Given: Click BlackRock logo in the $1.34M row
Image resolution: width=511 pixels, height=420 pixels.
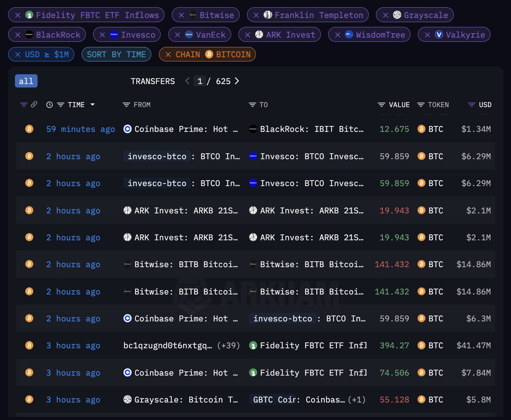Looking at the screenshot, I should click(253, 129).
